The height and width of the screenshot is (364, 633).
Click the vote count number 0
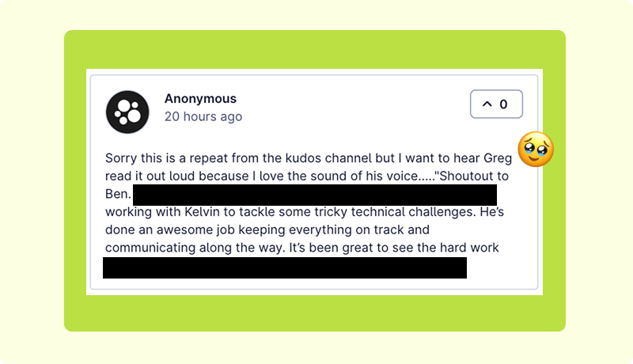(x=503, y=104)
